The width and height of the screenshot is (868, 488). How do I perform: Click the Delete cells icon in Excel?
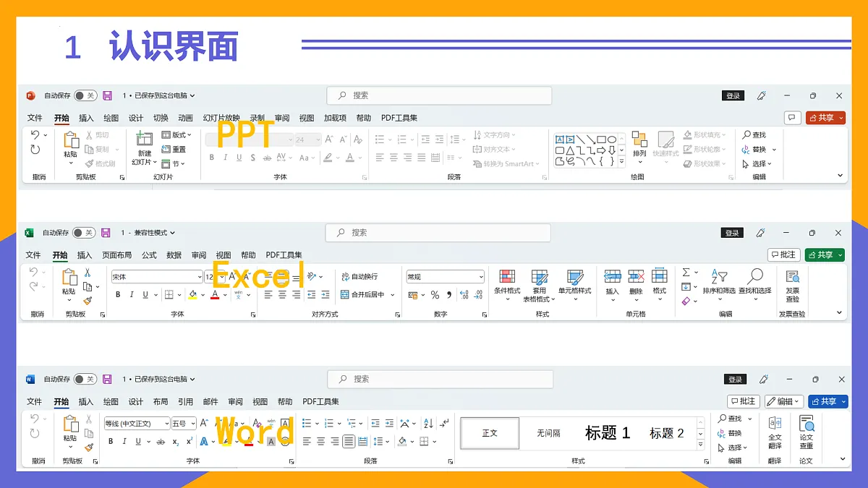point(636,276)
